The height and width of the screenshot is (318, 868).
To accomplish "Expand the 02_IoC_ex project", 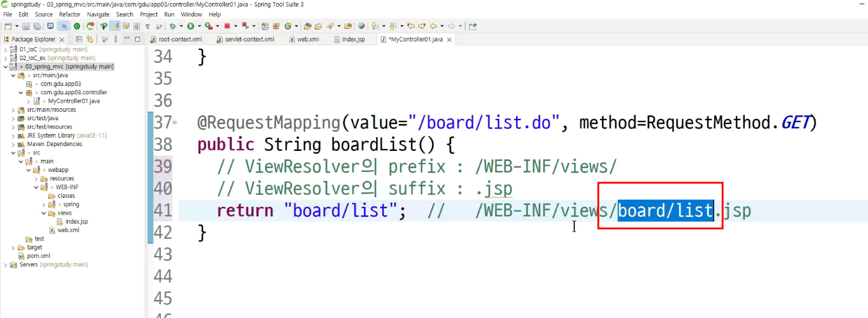I will 5,58.
